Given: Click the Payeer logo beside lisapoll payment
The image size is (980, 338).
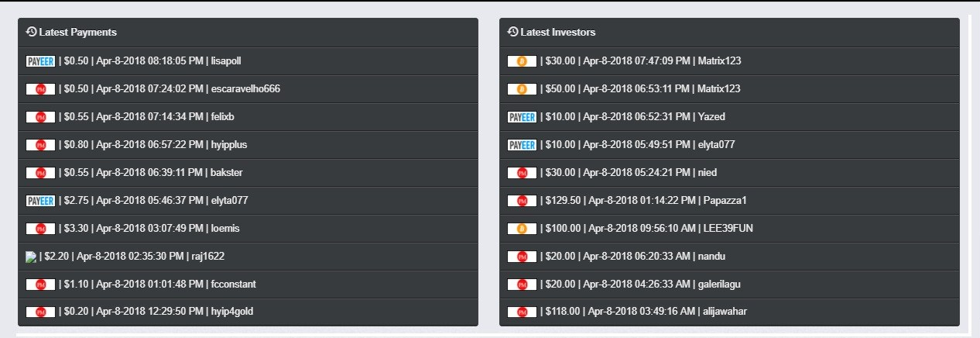Looking at the screenshot, I should (x=40, y=61).
